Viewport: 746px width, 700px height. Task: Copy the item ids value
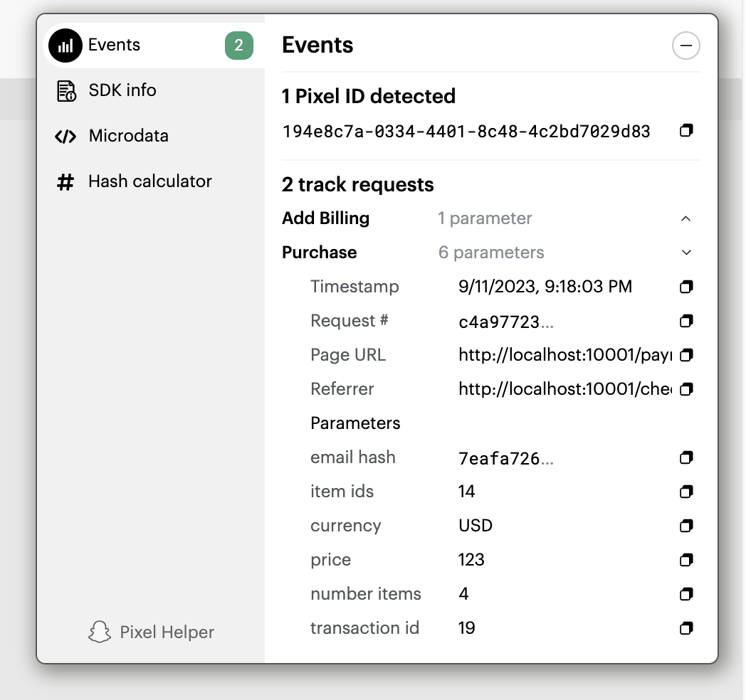click(686, 492)
